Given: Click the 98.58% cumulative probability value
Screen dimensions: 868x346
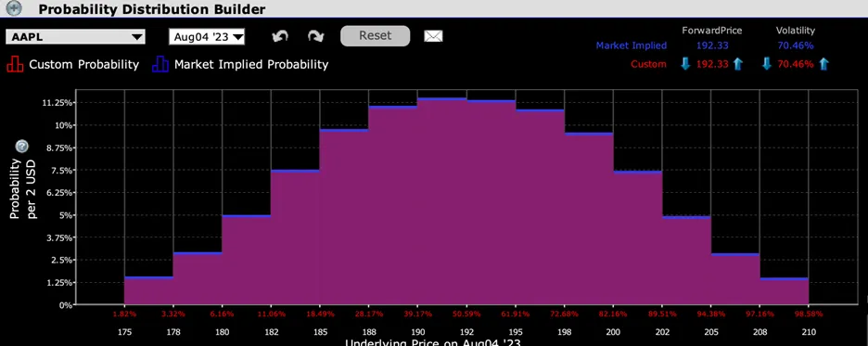Looking at the screenshot, I should [809, 314].
